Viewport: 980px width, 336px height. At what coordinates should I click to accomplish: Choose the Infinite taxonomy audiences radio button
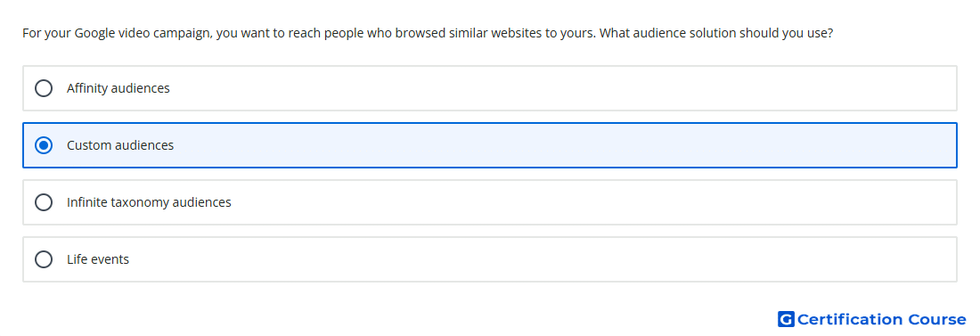pos(43,202)
